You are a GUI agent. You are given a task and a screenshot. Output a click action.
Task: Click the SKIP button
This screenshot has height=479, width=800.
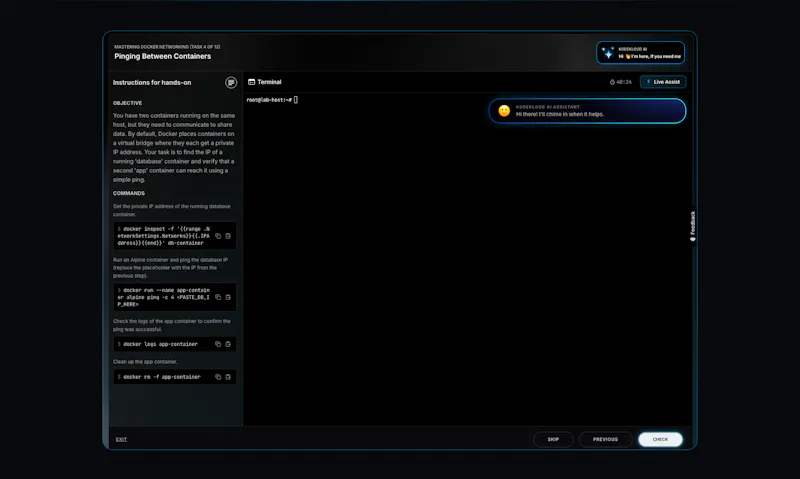coord(553,439)
